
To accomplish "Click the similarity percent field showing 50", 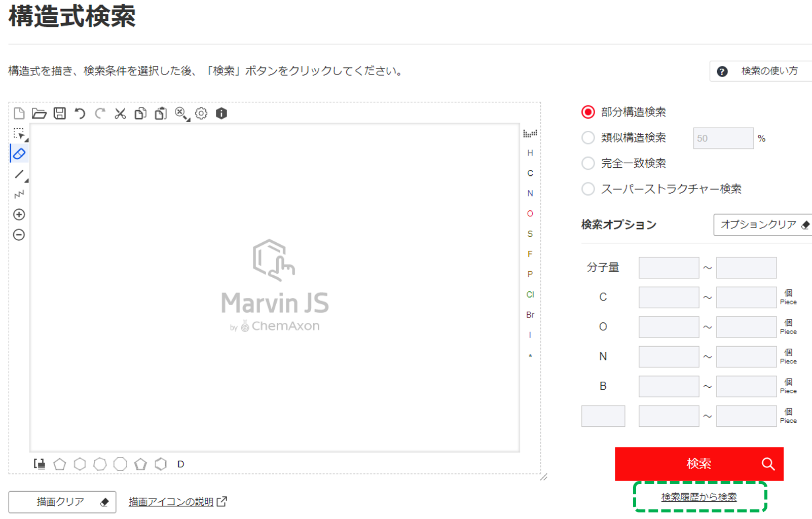I will click(723, 138).
